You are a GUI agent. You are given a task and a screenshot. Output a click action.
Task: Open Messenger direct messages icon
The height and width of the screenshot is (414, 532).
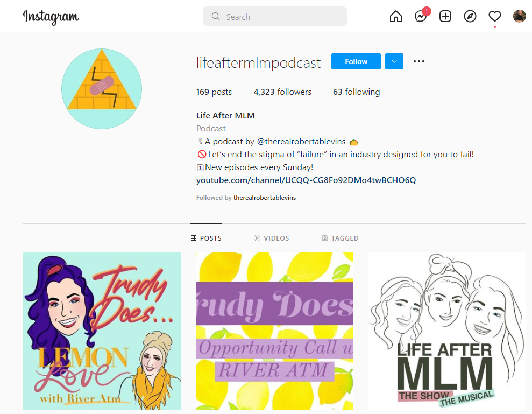421,16
